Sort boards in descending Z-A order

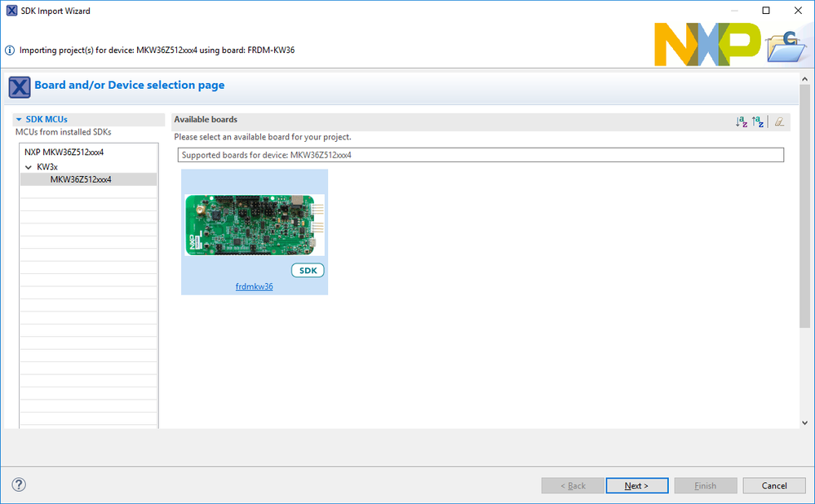point(758,122)
